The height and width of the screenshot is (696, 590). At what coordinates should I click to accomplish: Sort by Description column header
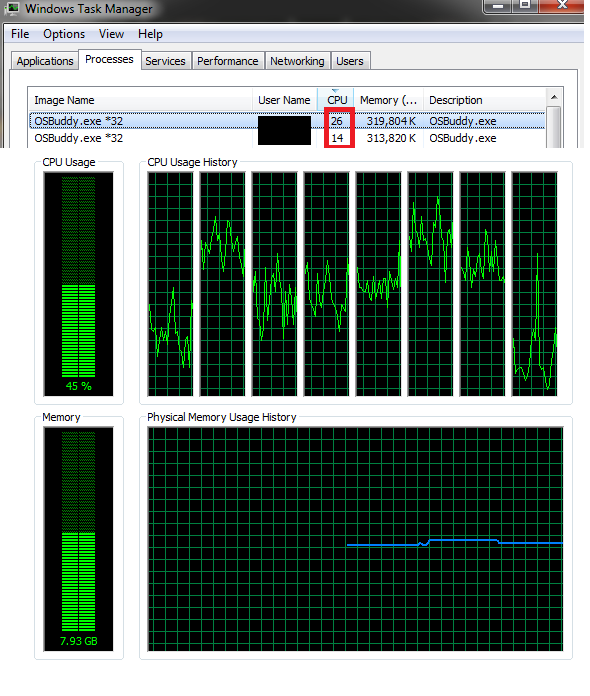pyautogui.click(x=485, y=100)
